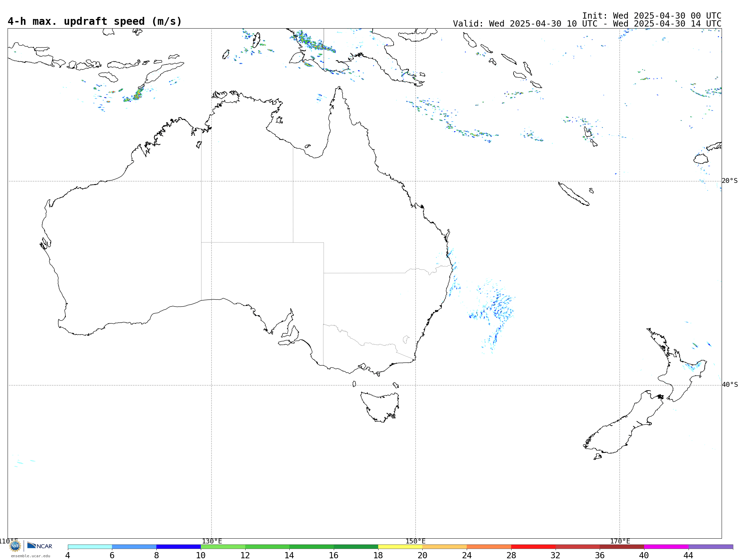
Task: Click the colorbar tick label 36
Action: 600,556
